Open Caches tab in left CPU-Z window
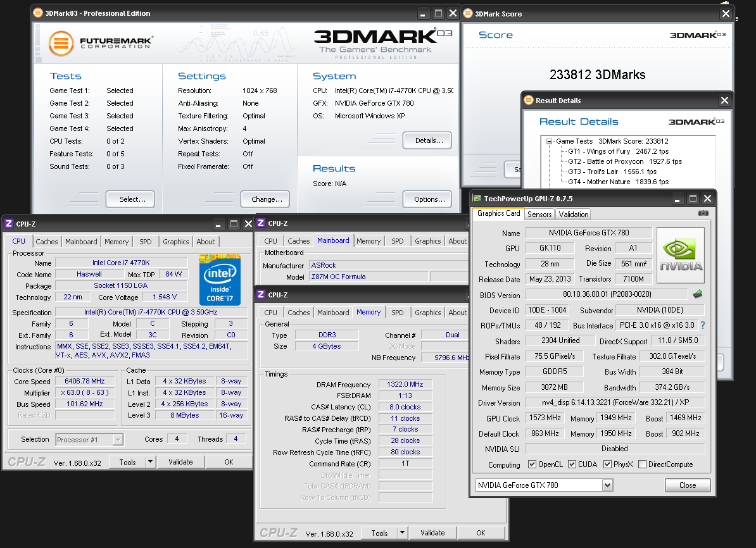 [47, 242]
